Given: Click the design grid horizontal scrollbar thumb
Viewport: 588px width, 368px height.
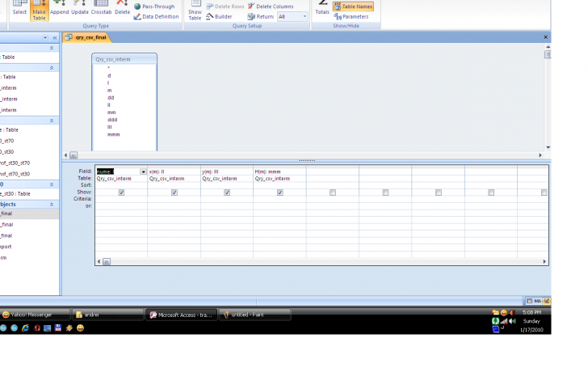Looking at the screenshot, I should 107,261.
